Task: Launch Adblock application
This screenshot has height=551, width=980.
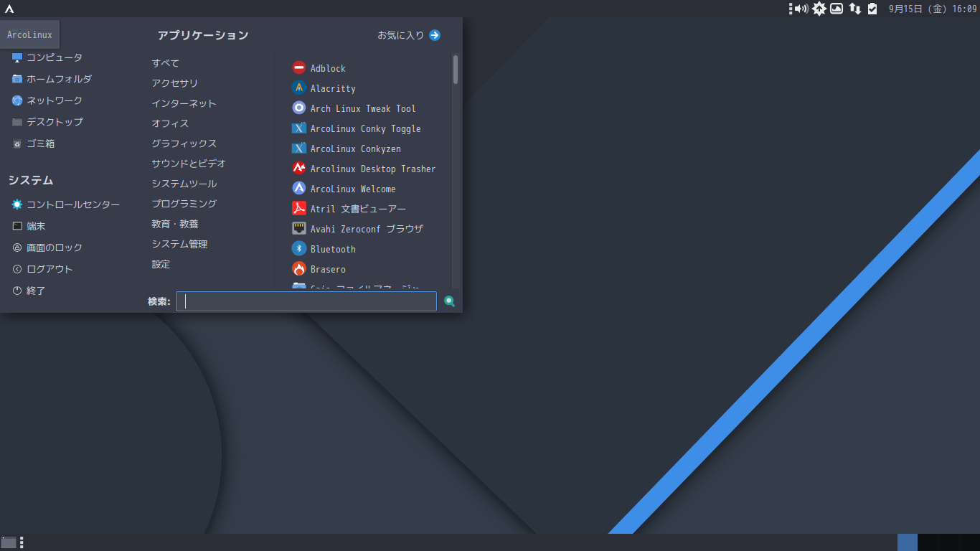Action: tap(319, 68)
